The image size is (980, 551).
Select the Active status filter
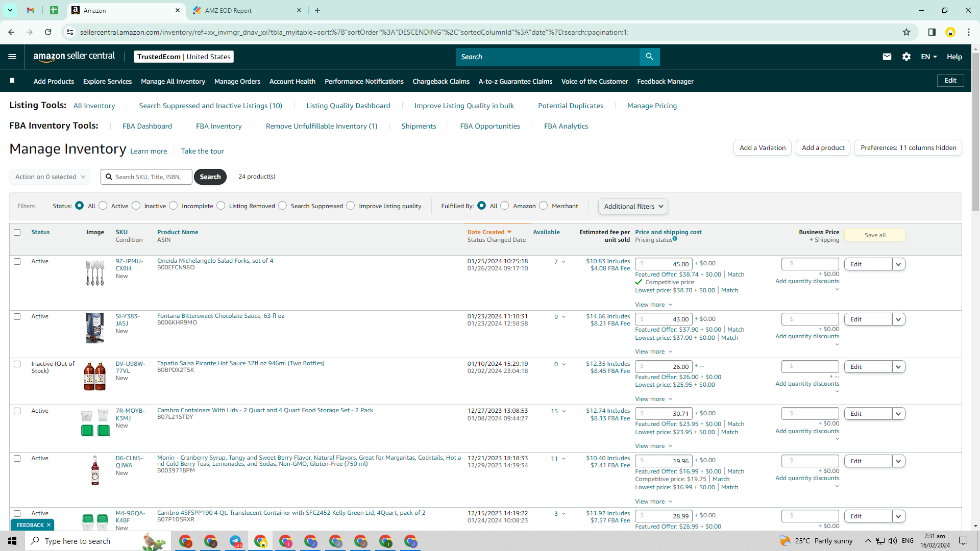tap(103, 206)
